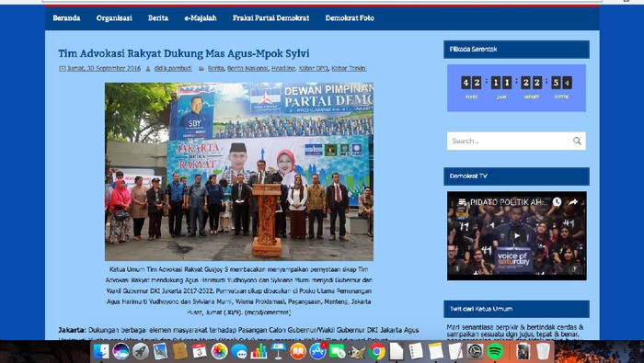Open the Demokrat Foto menu item
Screen dimensions: 644x363
point(350,18)
